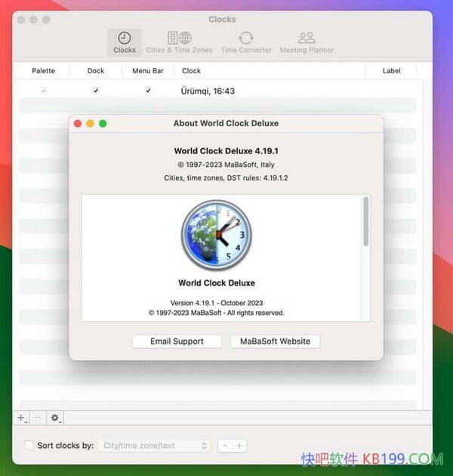Open the gear actions menu
453x476 pixels.
pos(55,417)
